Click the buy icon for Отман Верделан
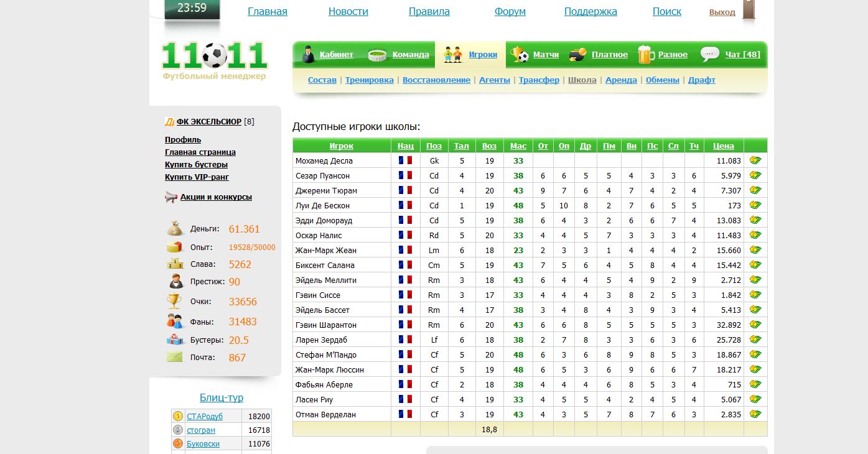868x454 pixels. tap(755, 414)
